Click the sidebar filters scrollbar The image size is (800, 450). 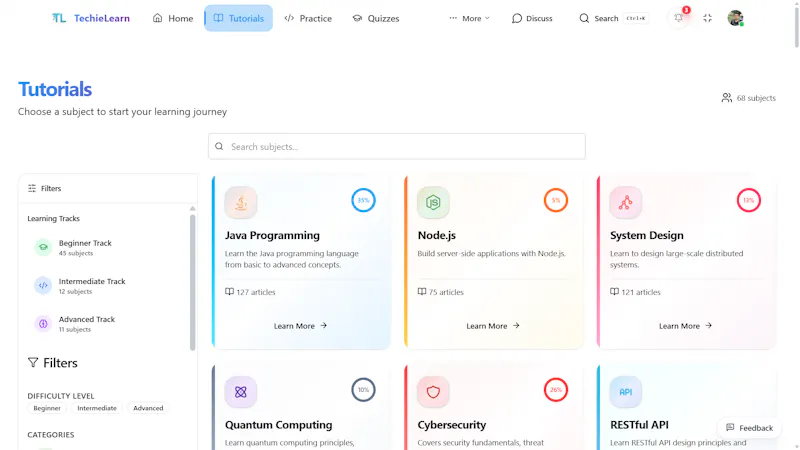(x=192, y=282)
